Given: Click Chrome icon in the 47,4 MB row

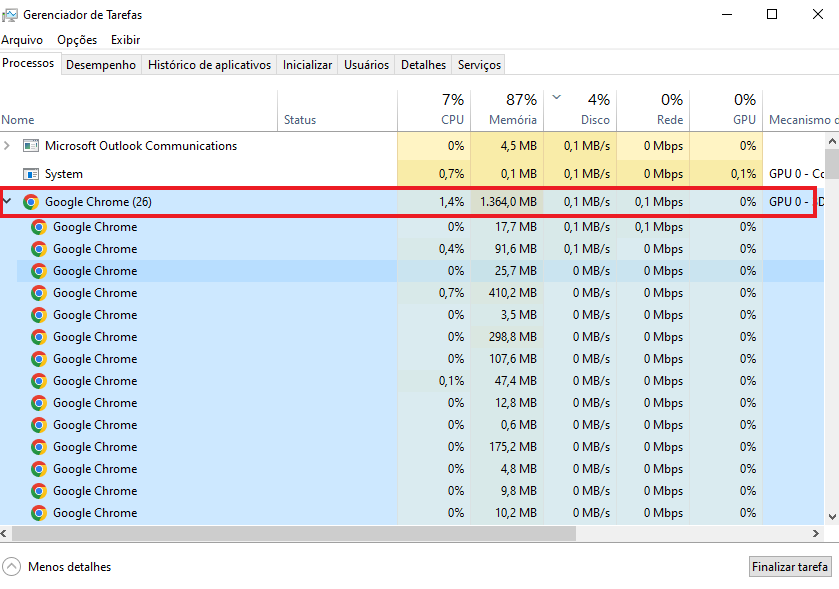Looking at the screenshot, I should (39, 380).
